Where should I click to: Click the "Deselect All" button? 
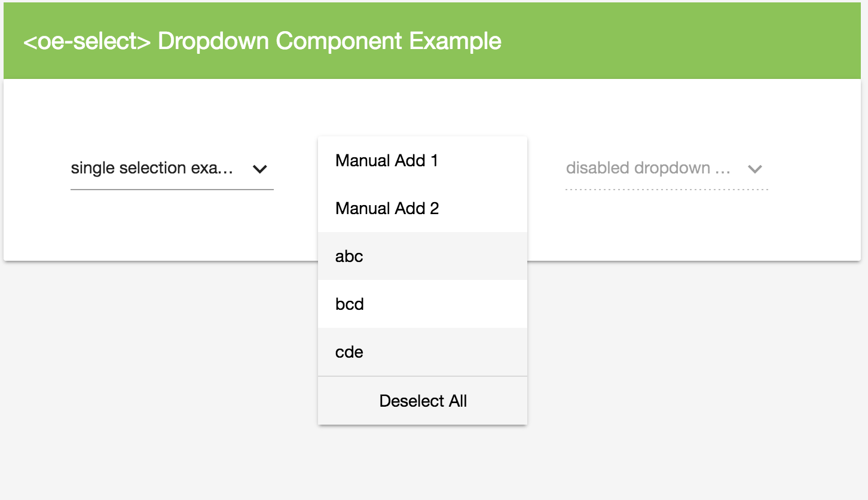[x=423, y=401]
